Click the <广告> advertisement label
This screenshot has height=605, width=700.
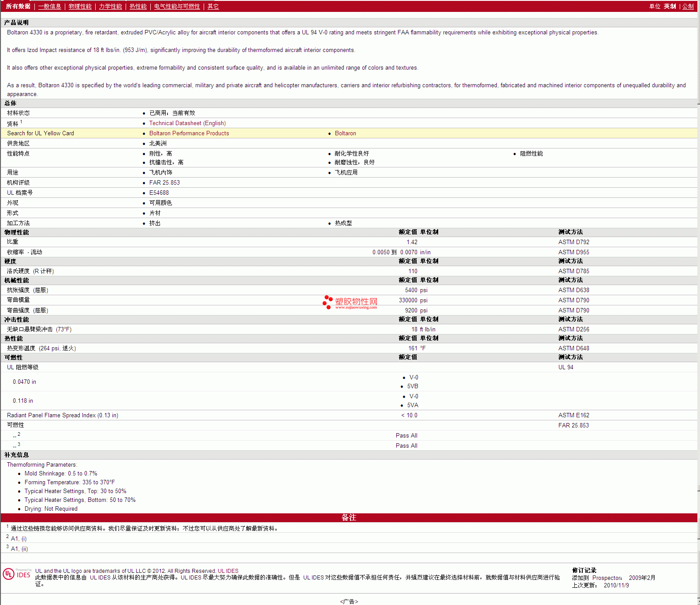pos(349,601)
